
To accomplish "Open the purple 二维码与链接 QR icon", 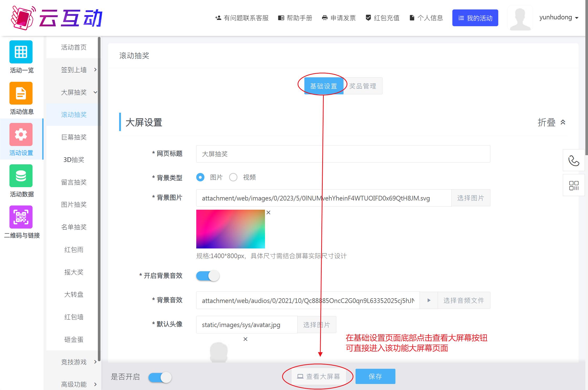I will coord(21,217).
